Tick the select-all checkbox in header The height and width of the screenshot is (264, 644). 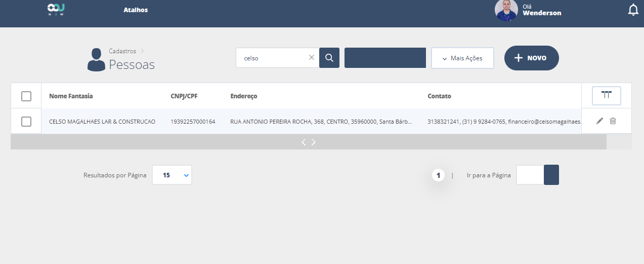coord(26,96)
